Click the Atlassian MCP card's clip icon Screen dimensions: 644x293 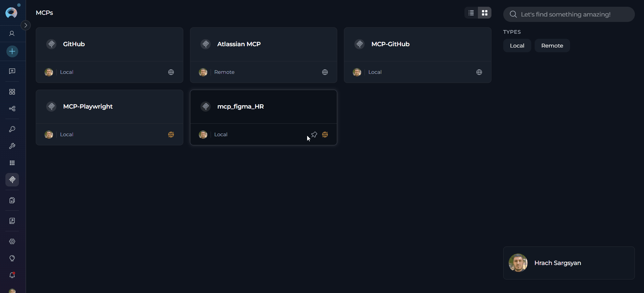click(206, 44)
